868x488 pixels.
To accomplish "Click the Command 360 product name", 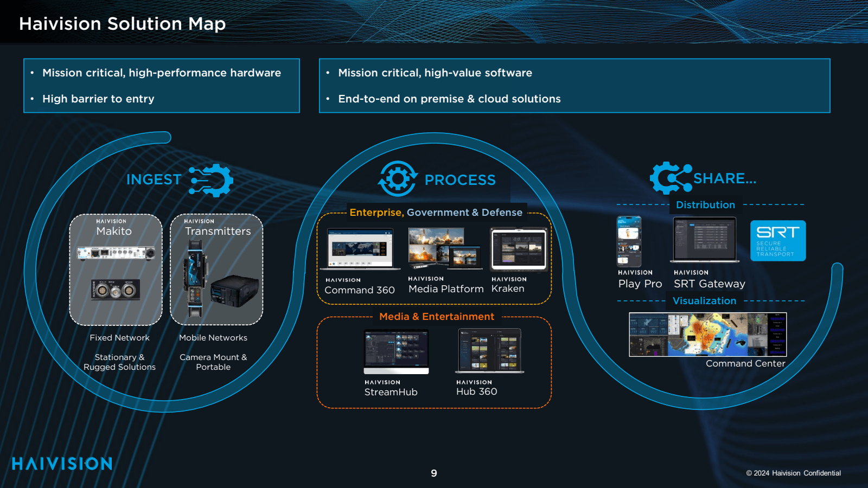I will [x=360, y=290].
